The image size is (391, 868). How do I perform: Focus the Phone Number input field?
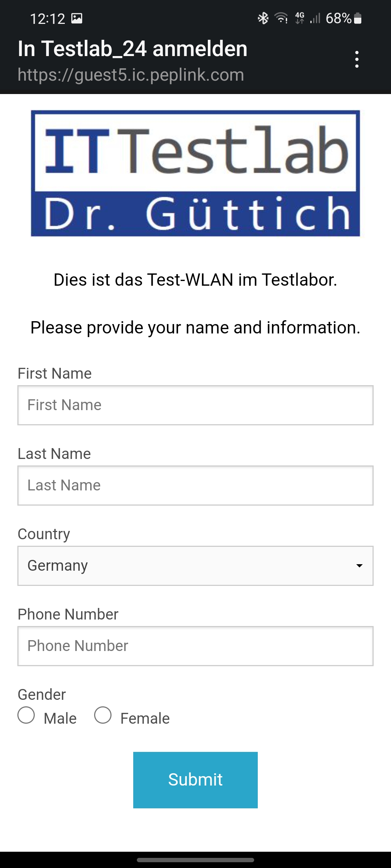[x=195, y=646]
